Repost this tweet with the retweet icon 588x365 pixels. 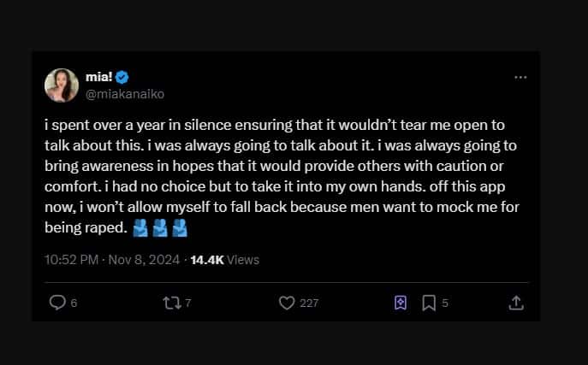tap(172, 303)
